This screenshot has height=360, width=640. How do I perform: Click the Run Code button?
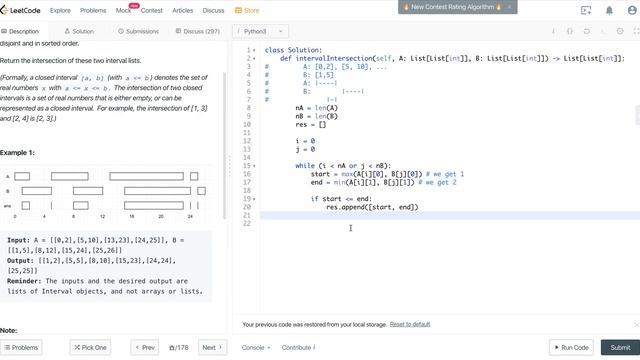tap(571, 348)
